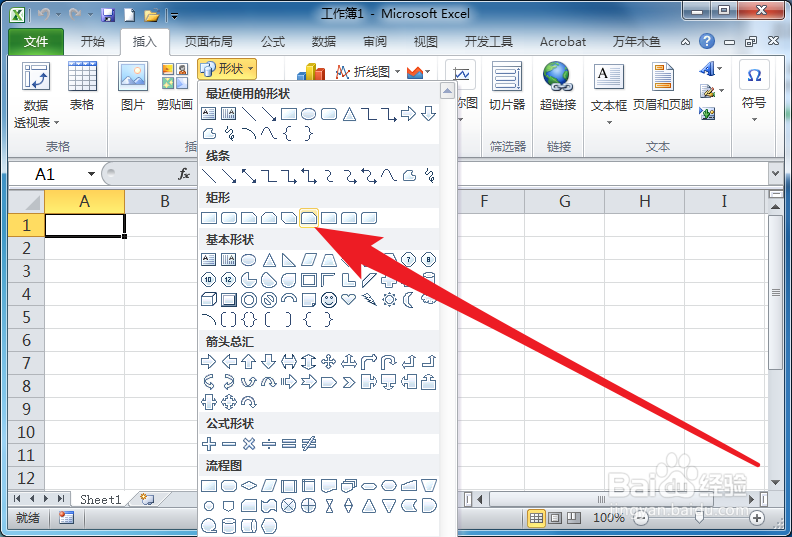Pick the division math shape
The image size is (792, 537).
[269, 444]
